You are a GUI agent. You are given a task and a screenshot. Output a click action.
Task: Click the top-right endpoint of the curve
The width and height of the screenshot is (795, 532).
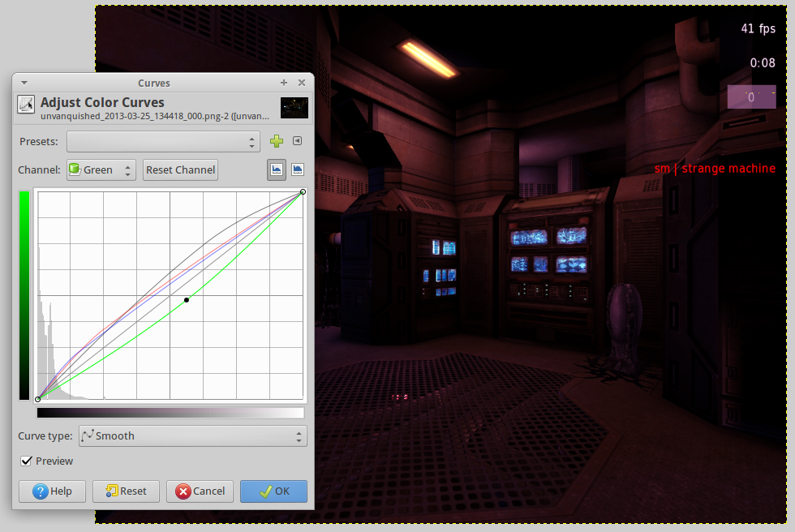(x=303, y=191)
